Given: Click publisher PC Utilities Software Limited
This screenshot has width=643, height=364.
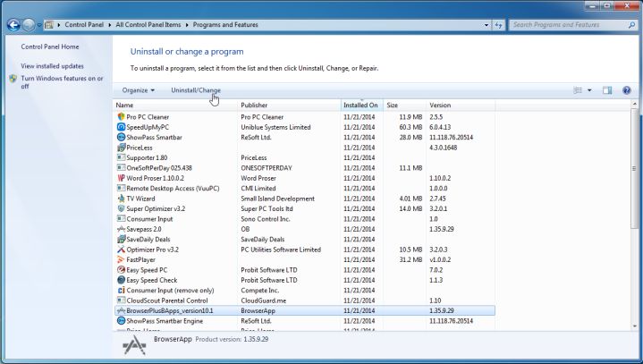Looking at the screenshot, I should 281,250.
